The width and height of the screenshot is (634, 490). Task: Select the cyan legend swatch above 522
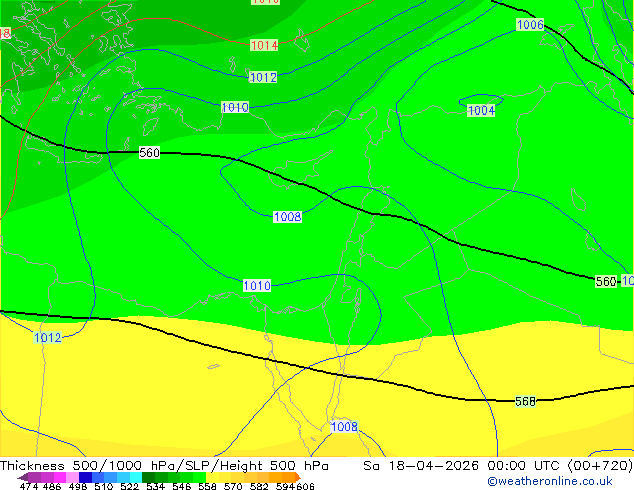[x=136, y=477]
